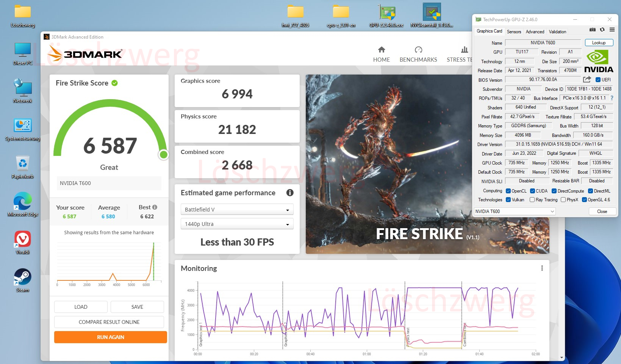Open the Validation tab in GPU-Z
The height and width of the screenshot is (364, 621).
pyautogui.click(x=558, y=32)
